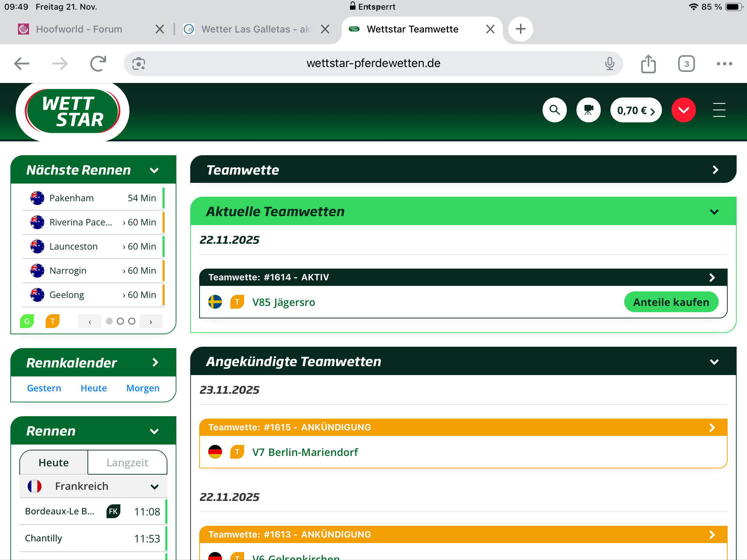Open the live stream camera icon
The image size is (747, 560).
pyautogui.click(x=588, y=110)
